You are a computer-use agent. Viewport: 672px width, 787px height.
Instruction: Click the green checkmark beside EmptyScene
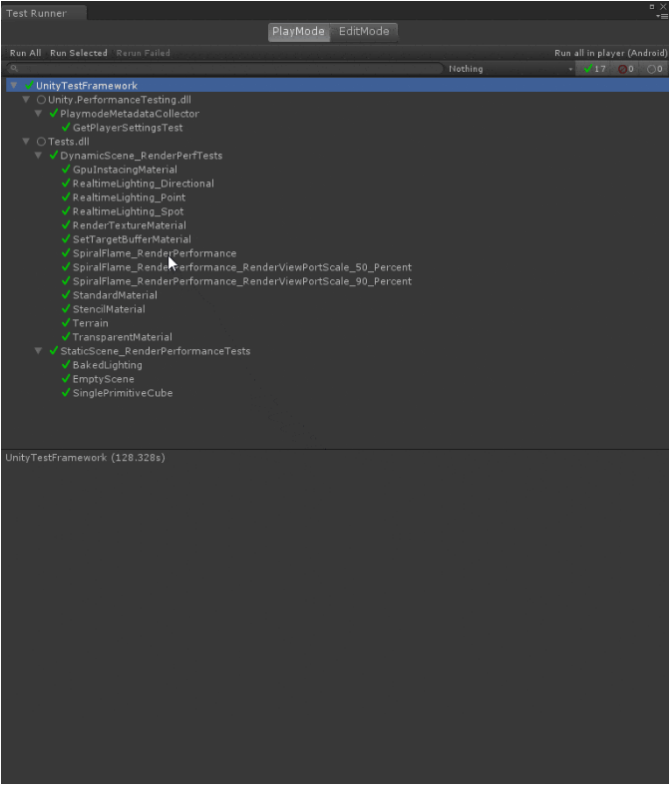coord(66,378)
